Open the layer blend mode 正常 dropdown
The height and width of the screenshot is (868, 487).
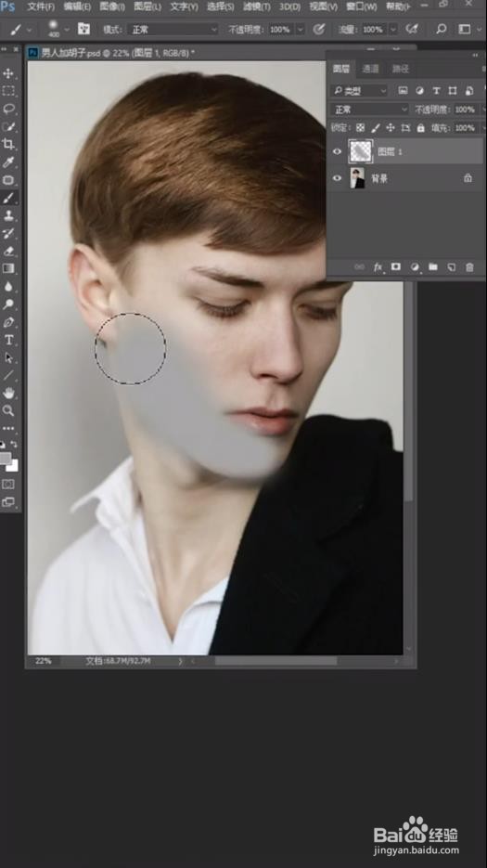pos(370,110)
